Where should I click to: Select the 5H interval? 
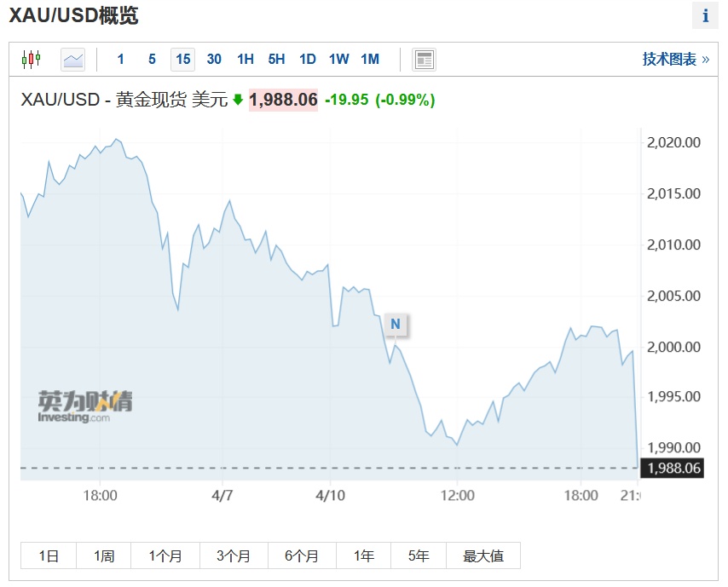276,60
